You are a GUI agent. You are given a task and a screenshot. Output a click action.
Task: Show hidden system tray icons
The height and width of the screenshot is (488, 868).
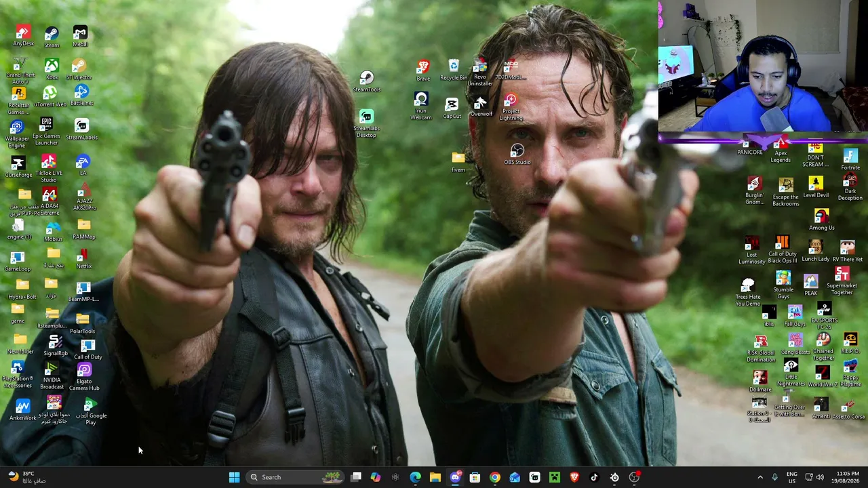tap(759, 477)
